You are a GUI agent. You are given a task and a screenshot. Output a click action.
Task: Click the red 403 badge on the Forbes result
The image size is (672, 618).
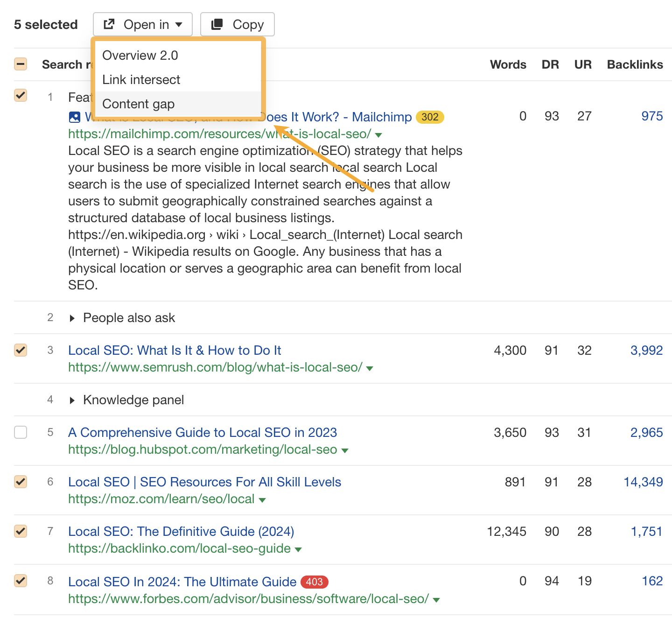coord(314,582)
